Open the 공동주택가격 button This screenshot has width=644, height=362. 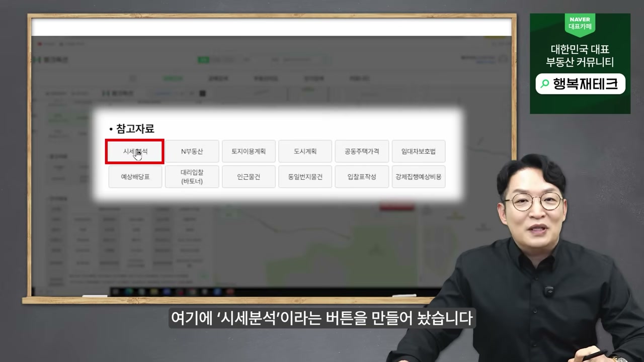pyautogui.click(x=362, y=151)
